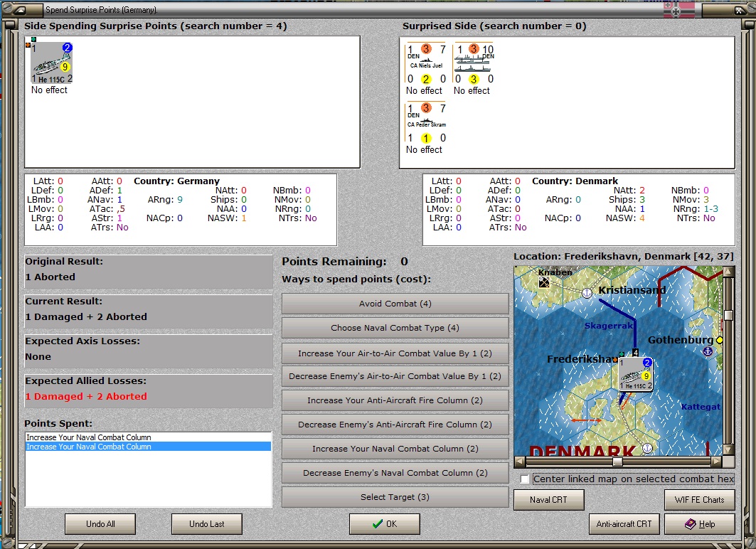Click the He 115C unit on the map

[636, 374]
